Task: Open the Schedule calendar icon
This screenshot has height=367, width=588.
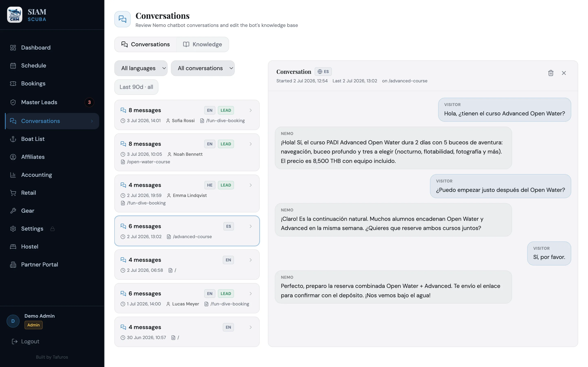Action: click(13, 65)
